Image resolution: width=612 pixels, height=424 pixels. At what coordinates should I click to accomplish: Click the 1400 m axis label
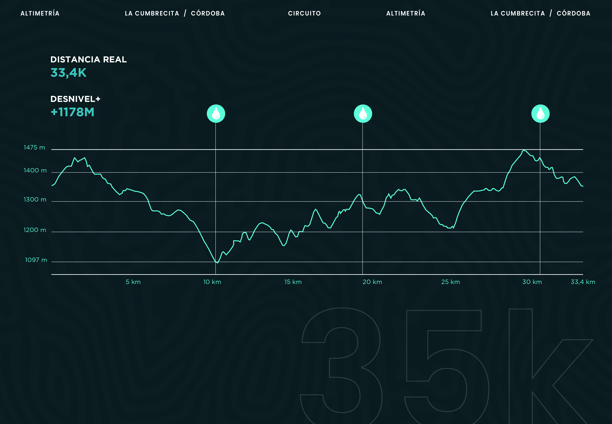click(35, 171)
